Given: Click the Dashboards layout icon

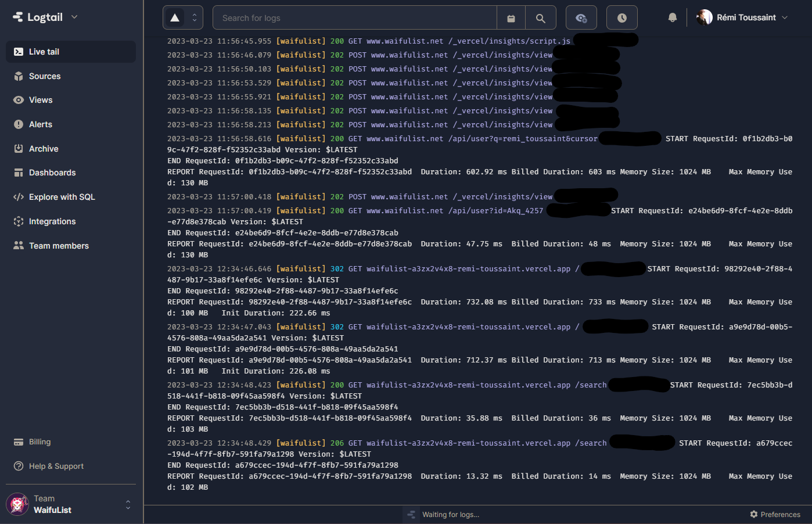Looking at the screenshot, I should [x=19, y=173].
